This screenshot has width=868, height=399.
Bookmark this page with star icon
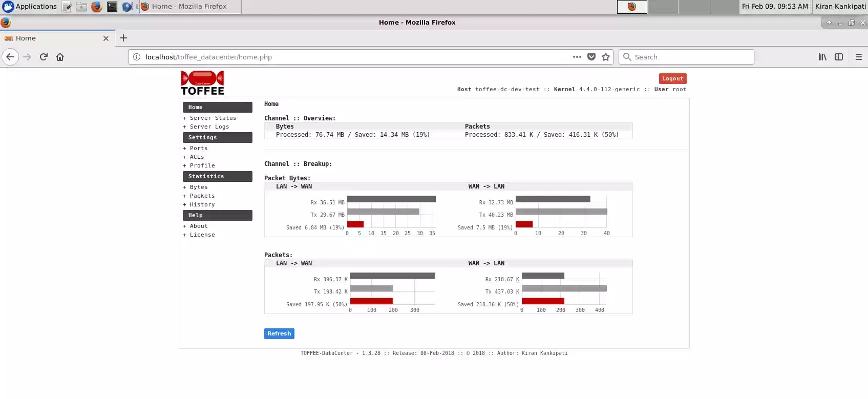click(x=606, y=57)
